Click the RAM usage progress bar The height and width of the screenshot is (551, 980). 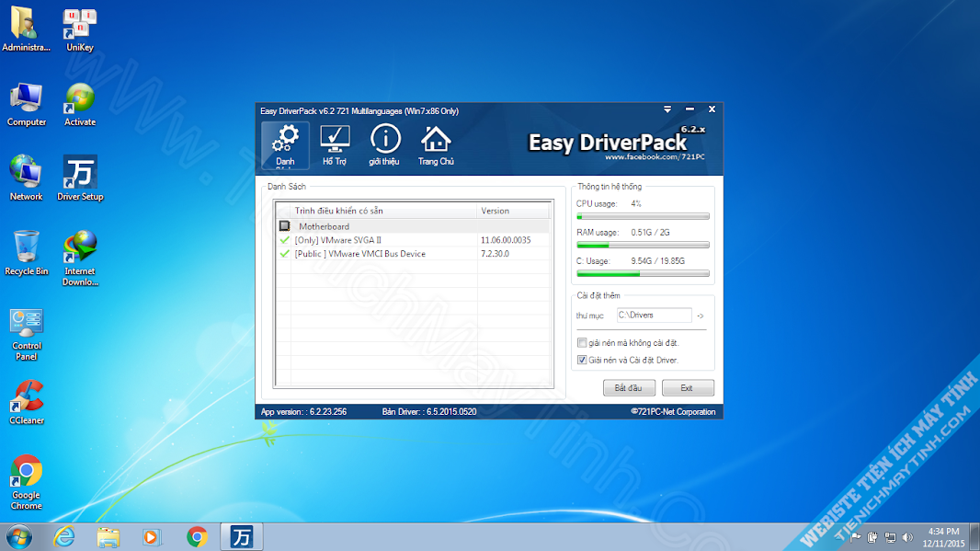tap(643, 246)
